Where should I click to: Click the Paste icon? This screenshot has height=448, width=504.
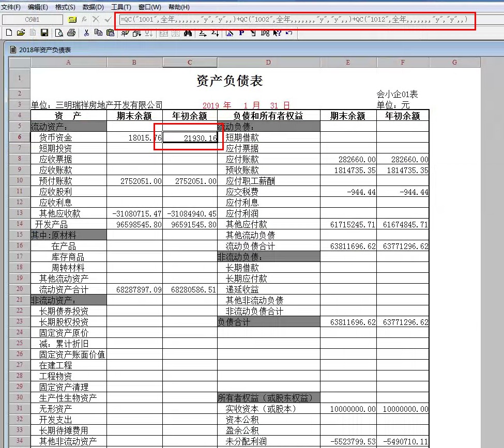coord(110,33)
